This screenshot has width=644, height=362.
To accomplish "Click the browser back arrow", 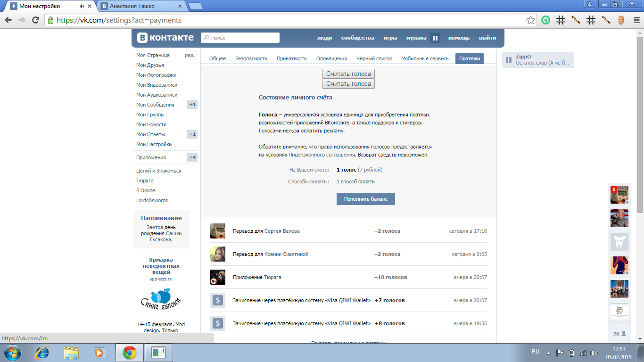I will [x=8, y=20].
